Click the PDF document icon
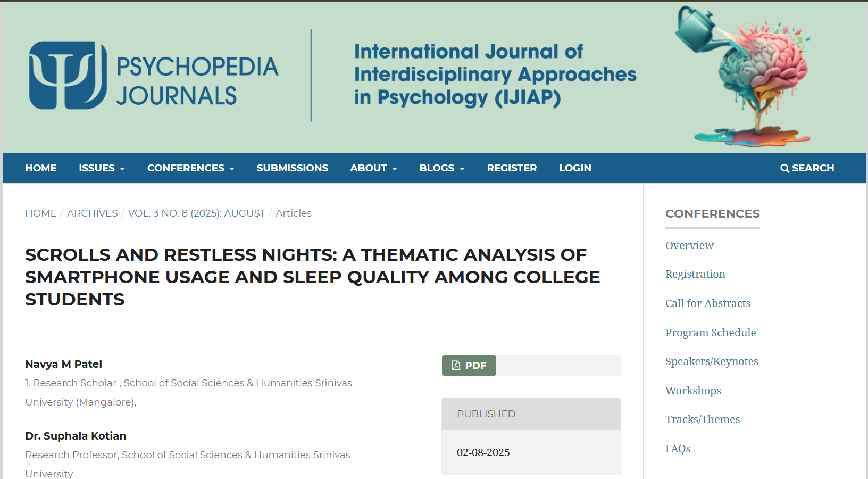The image size is (868, 479). [456, 366]
